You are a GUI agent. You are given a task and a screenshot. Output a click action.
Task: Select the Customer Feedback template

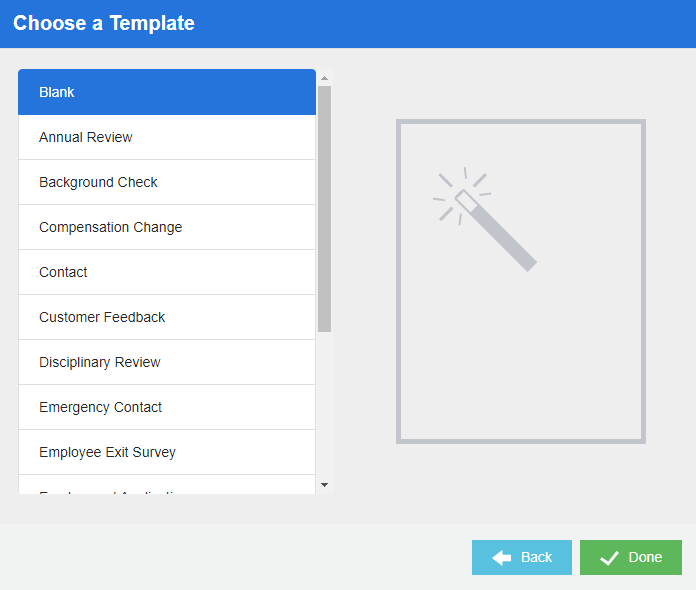point(166,317)
